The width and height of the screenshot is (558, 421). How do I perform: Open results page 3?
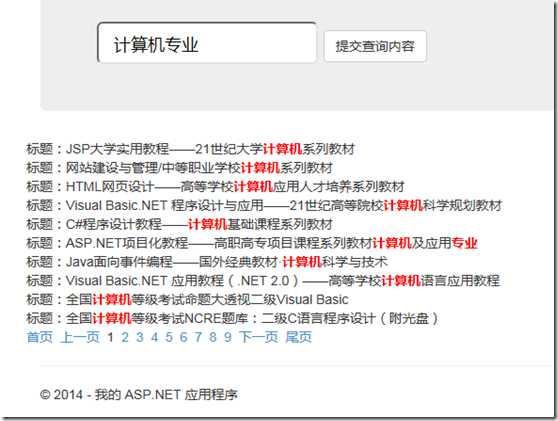tap(140, 337)
